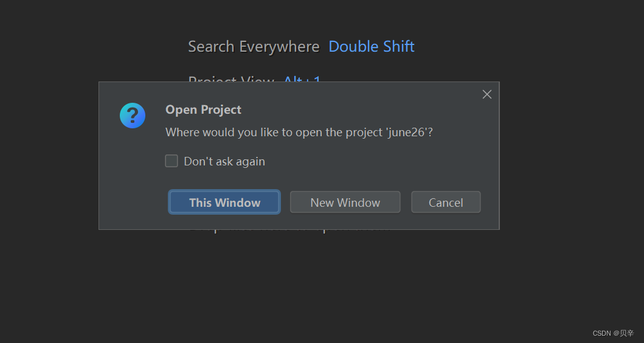Choose the New Window button
Screen dimensions: 644x343
[x=345, y=202]
